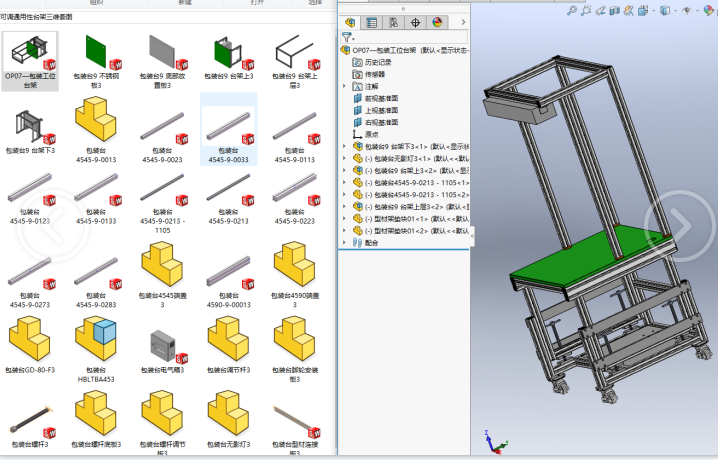Select the 包装台GD-80-F3 file icon
The width and height of the screenshot is (718, 460).
pyautogui.click(x=30, y=339)
